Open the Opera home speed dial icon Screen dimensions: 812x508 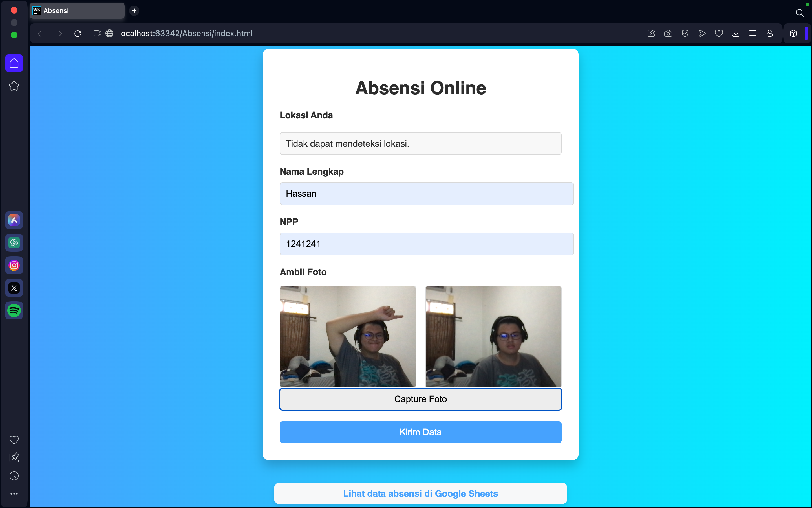coord(14,63)
